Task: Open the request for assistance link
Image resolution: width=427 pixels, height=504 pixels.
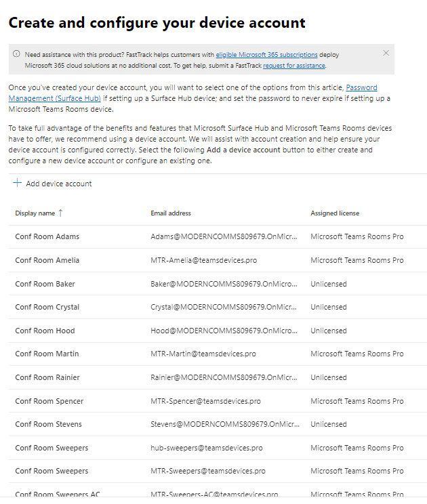Action: 293,66
